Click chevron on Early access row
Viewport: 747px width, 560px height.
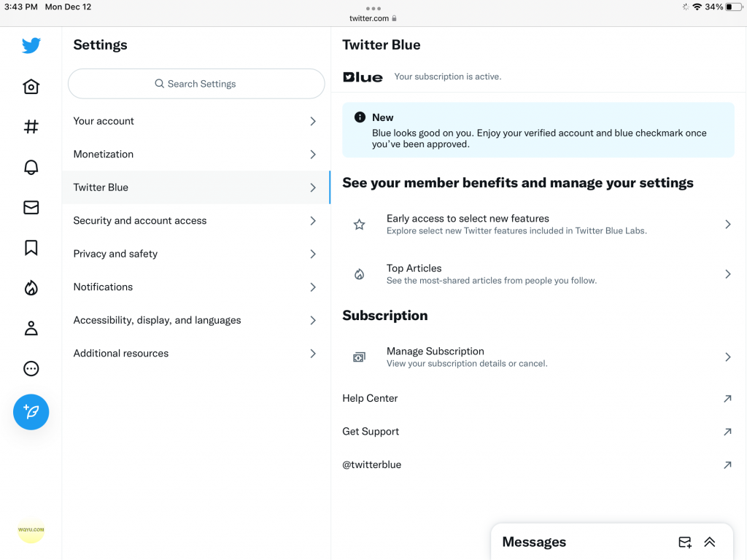[728, 225]
